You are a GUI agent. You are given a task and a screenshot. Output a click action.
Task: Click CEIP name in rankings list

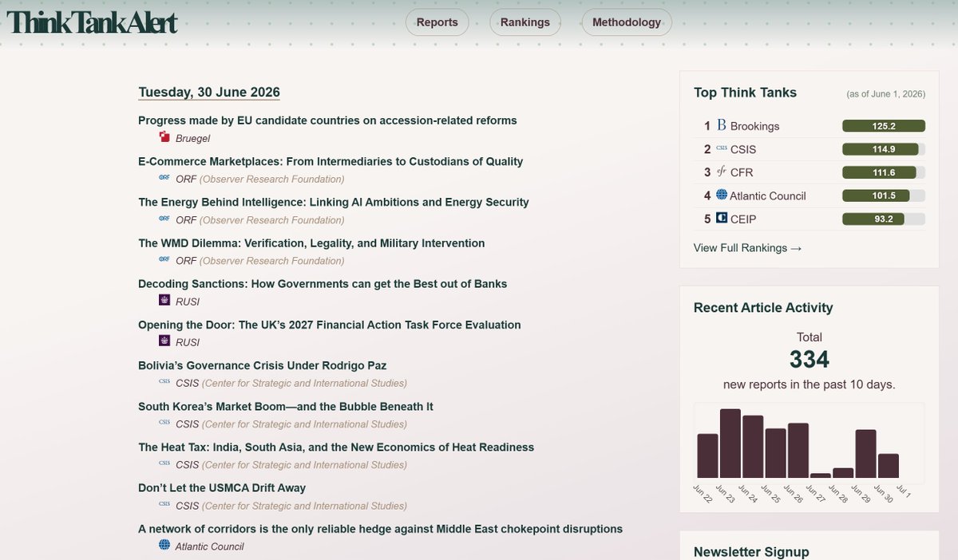point(743,219)
